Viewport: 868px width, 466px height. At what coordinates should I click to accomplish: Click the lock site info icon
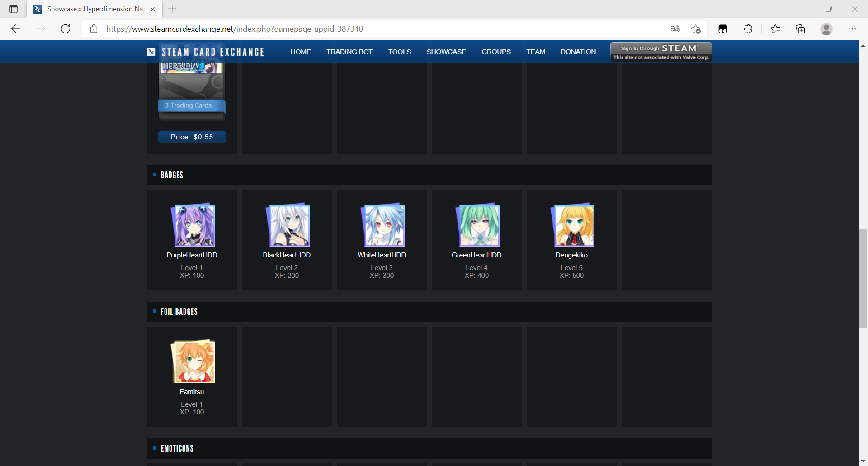pos(94,29)
